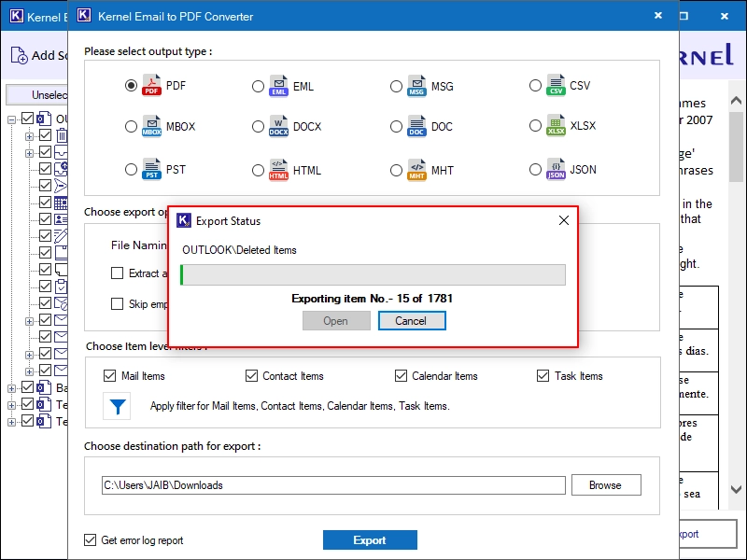Expand the Ba mailbox node in tree
747x560 pixels.
[x=11, y=388]
